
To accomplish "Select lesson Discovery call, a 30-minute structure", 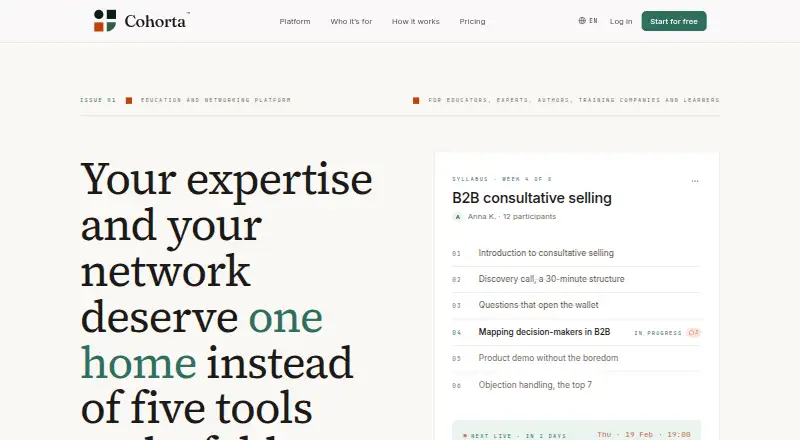I will [x=577, y=279].
